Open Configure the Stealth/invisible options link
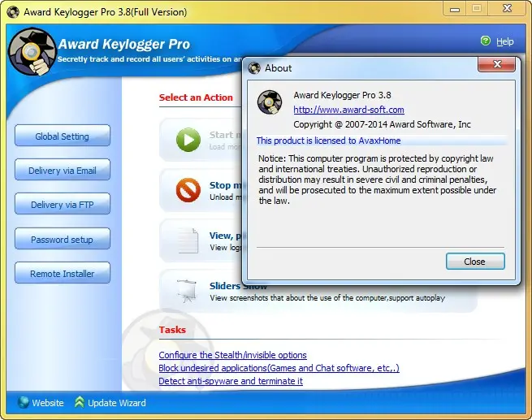The image size is (532, 420). [233, 355]
